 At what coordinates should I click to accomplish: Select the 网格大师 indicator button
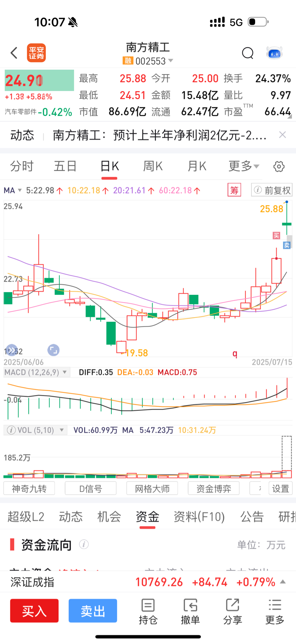tap(152, 488)
